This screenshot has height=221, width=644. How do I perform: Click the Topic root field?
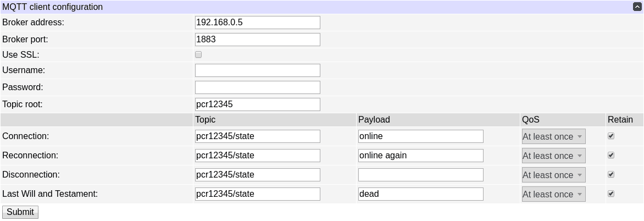(257, 104)
